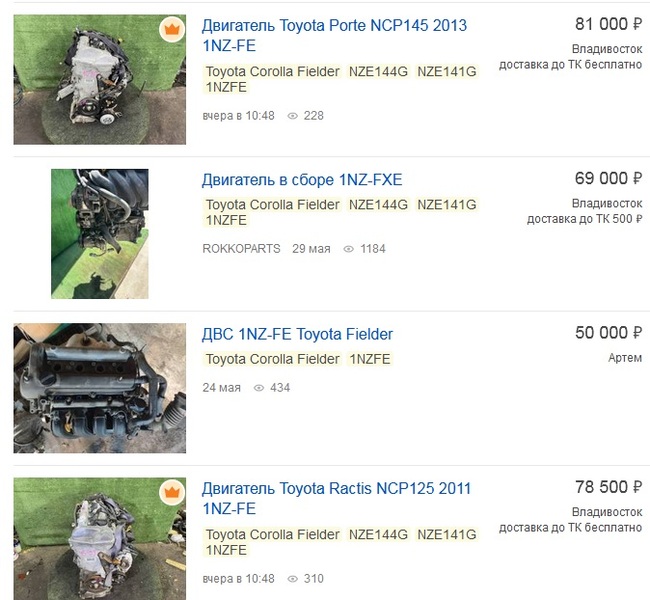The width and height of the screenshot is (650, 600).
Task: Click NZE141G tag in Ractis listing
Action: 447,535
